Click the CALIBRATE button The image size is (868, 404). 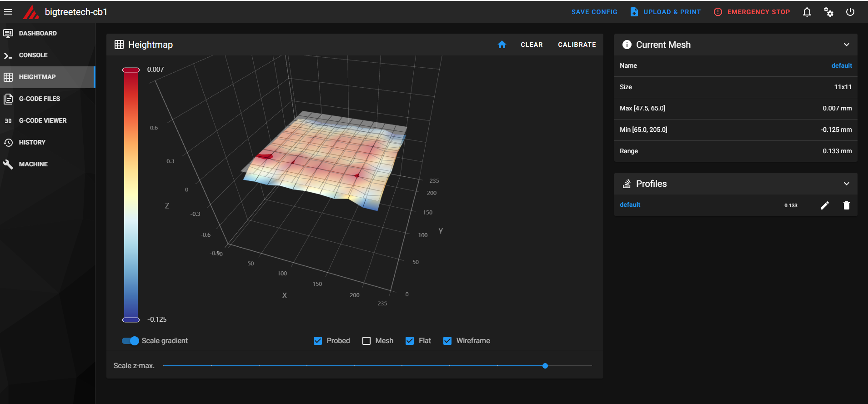click(x=577, y=45)
